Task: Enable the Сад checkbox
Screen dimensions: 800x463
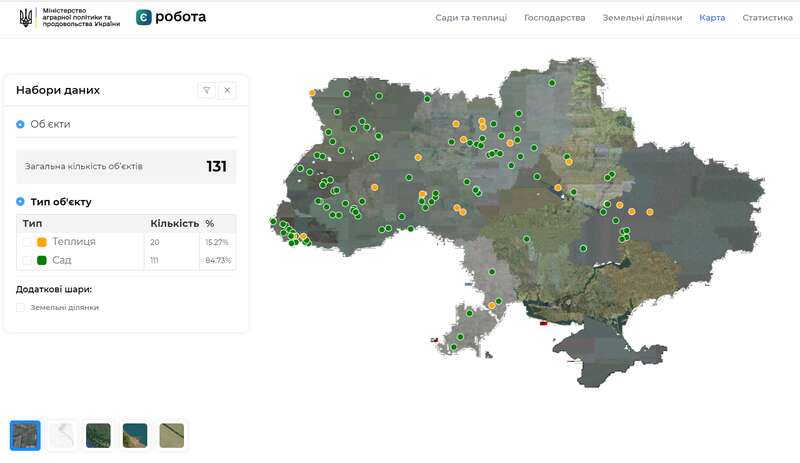Action: point(27,260)
